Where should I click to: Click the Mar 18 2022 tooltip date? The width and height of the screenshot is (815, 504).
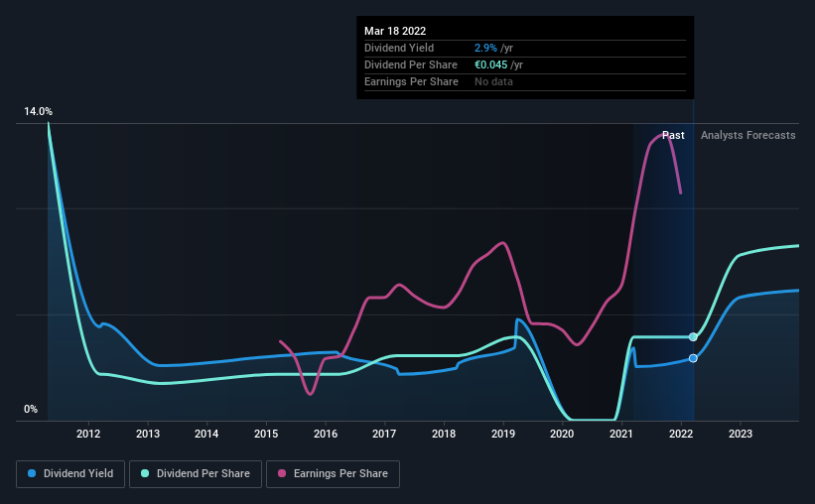point(395,31)
